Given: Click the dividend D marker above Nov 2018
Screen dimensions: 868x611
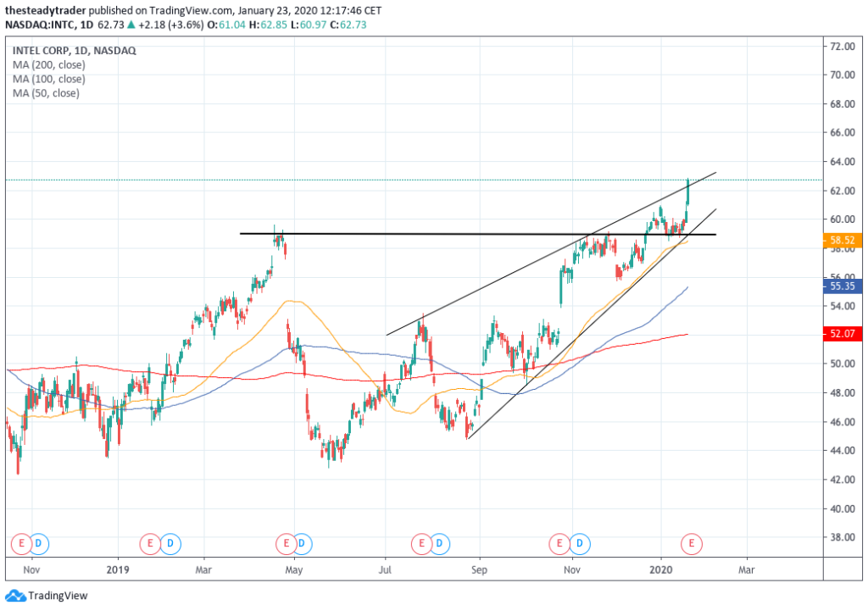Looking at the screenshot, I should 38,543.
